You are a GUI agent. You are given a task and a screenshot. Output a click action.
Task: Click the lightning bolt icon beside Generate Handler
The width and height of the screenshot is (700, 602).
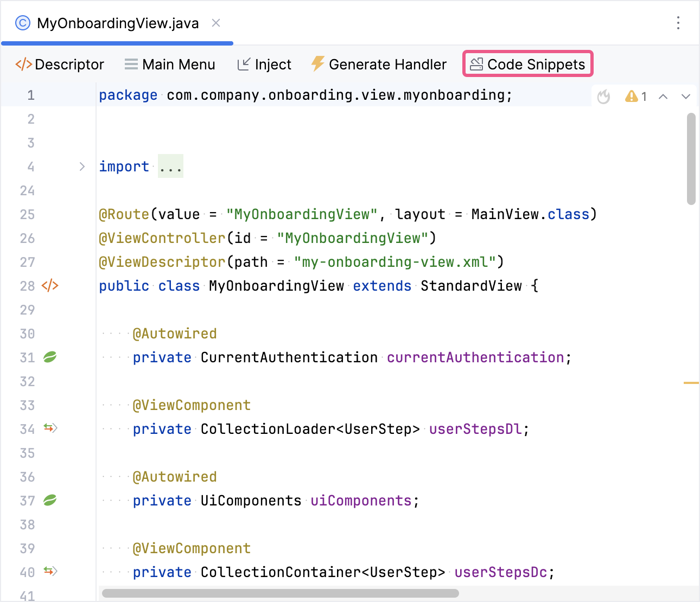pos(317,63)
